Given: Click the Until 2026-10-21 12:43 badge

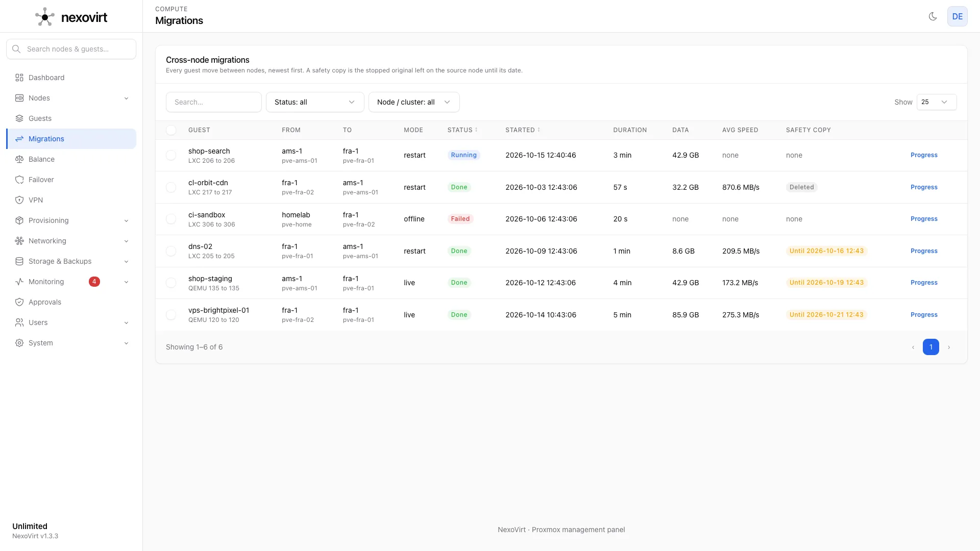Looking at the screenshot, I should coord(826,315).
